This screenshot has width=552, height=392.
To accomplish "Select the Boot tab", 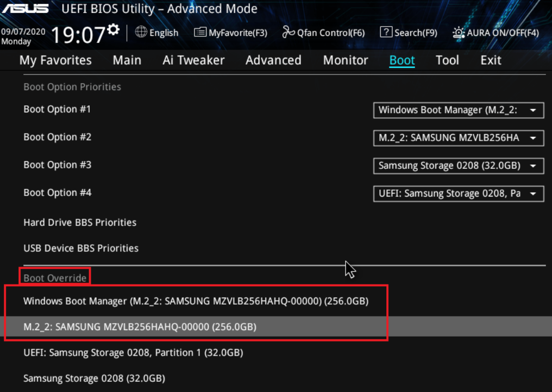I will 402,60.
